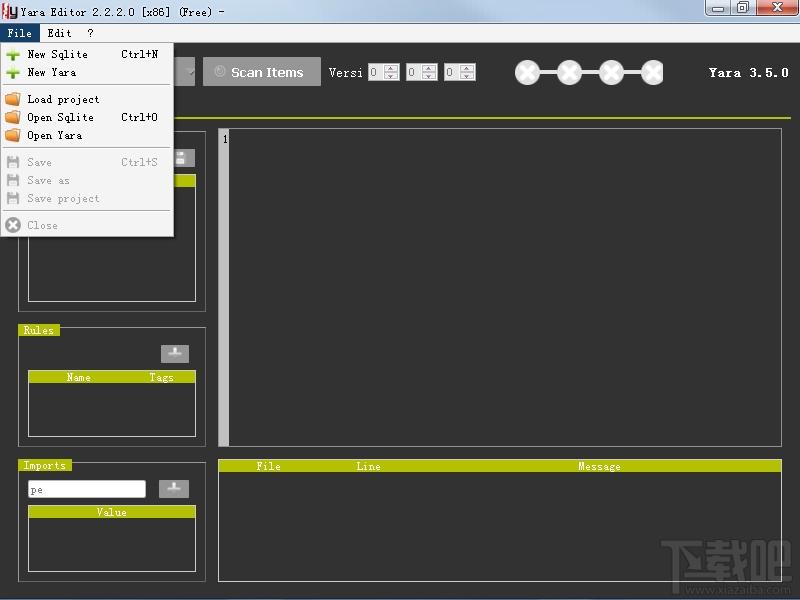Image resolution: width=800 pixels, height=600 pixels.
Task: Click the Yara 3.5.0 version label
Action: point(748,72)
